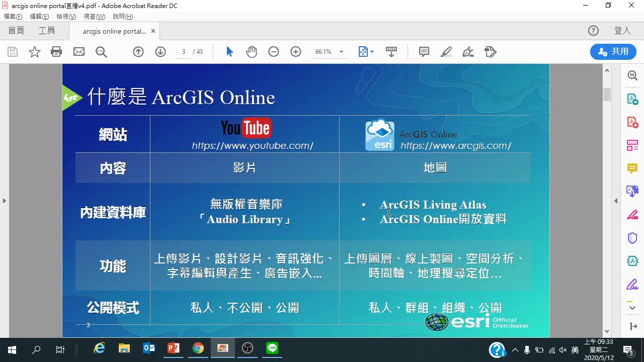Save the file with the floppy disk icon

click(x=13, y=52)
